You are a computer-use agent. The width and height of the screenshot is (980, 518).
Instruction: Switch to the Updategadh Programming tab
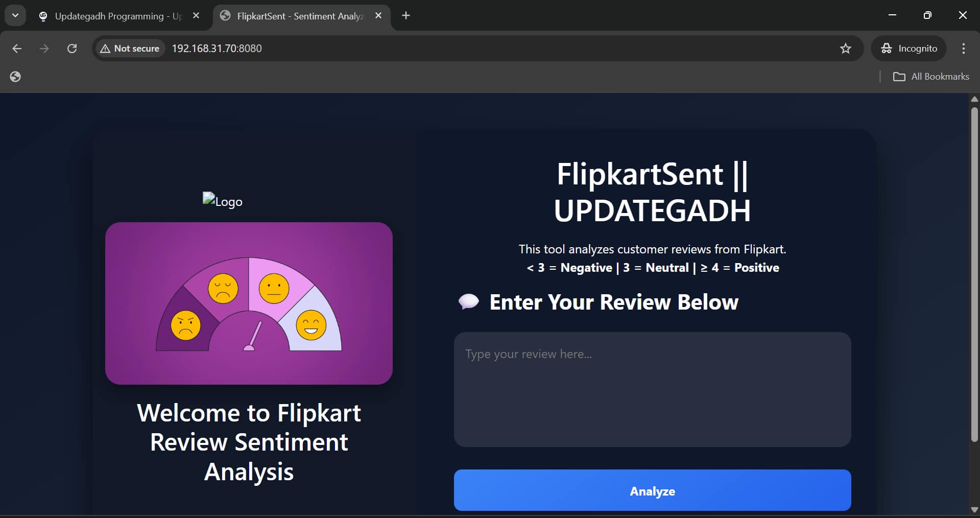117,16
